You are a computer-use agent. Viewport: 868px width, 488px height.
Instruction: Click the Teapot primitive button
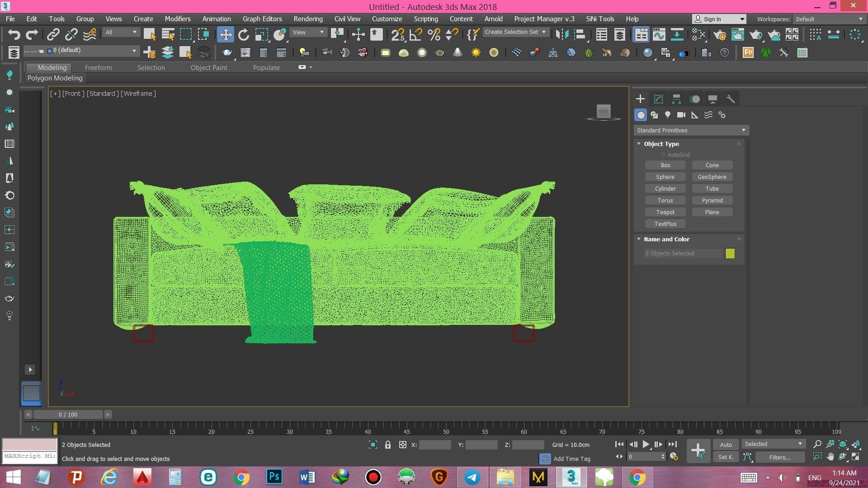[665, 212]
